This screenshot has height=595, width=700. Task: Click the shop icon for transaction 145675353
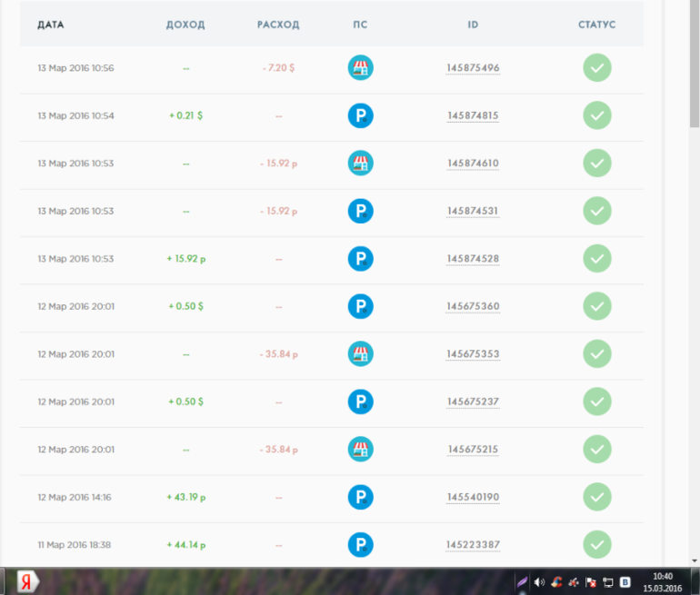361,353
